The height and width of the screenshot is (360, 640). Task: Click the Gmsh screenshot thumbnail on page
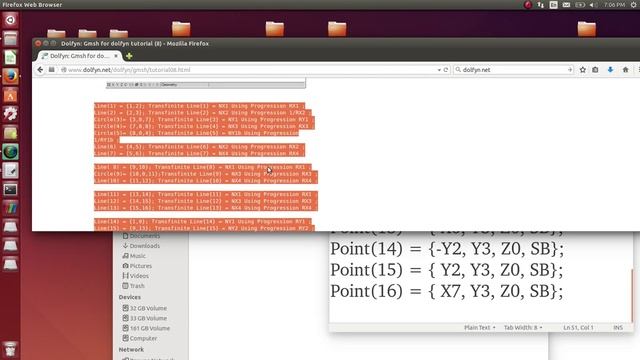click(206, 84)
